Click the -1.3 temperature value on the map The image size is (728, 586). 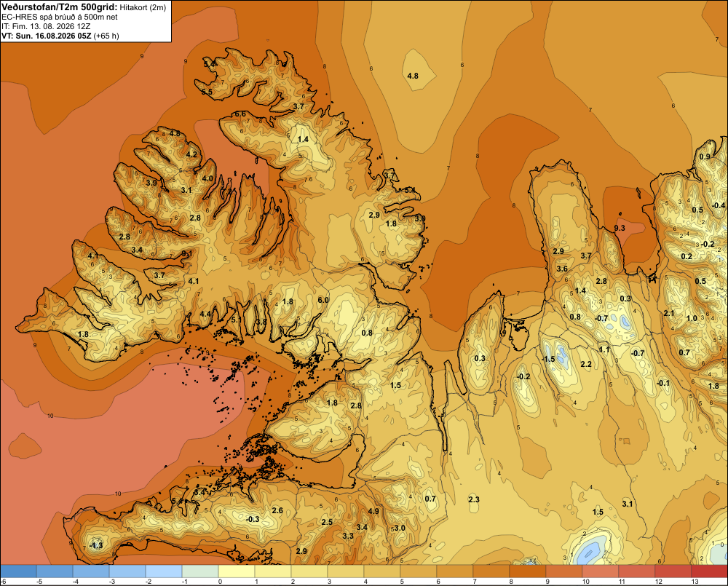95,545
